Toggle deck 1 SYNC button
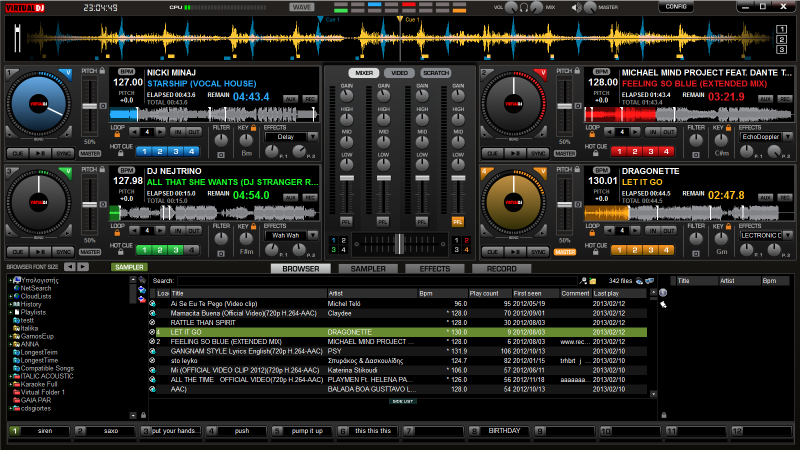The width and height of the screenshot is (800, 450). click(x=64, y=154)
